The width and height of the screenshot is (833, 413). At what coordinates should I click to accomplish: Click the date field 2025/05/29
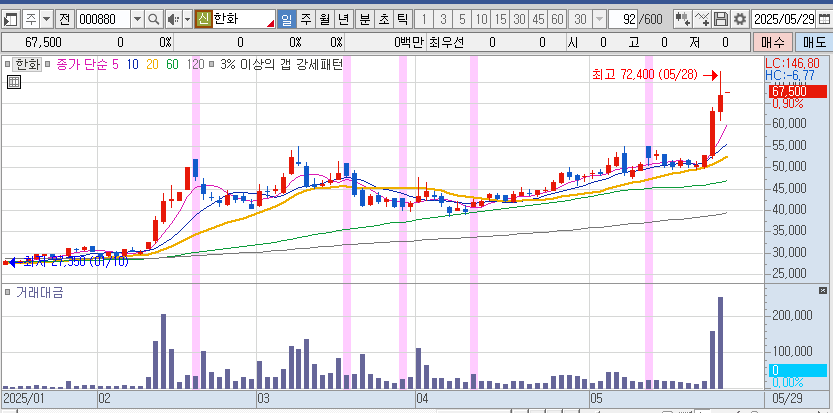(784, 20)
